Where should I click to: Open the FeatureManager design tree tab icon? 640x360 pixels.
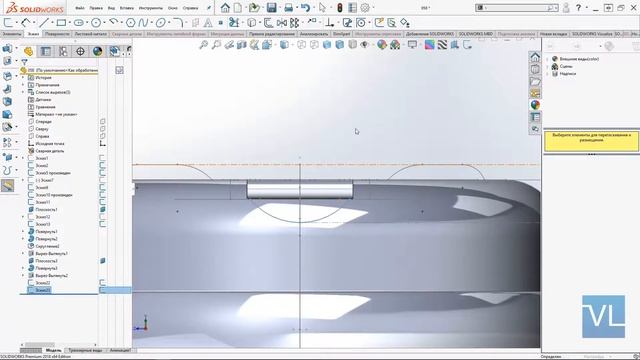click(x=28, y=51)
